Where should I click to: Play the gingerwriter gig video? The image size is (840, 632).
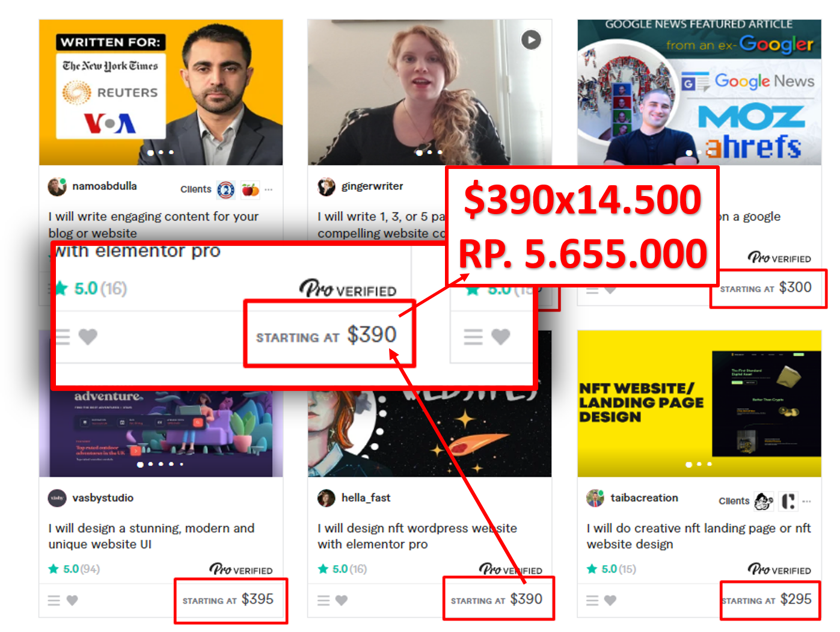pyautogui.click(x=531, y=40)
